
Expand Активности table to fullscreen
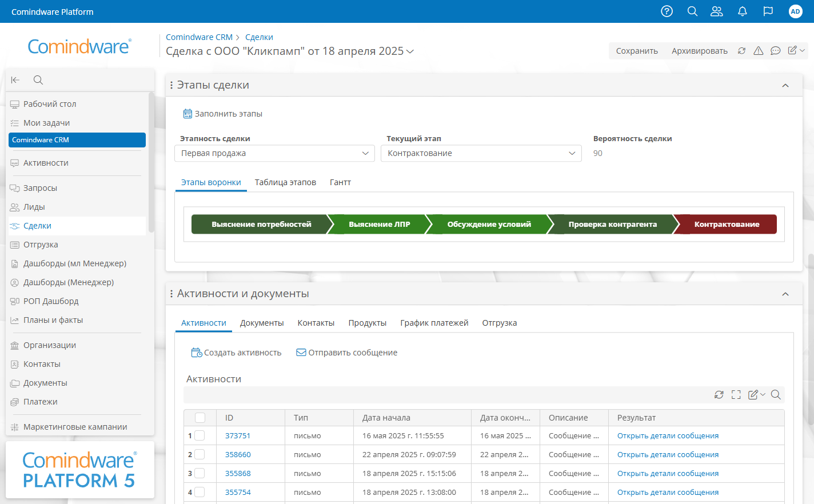736,395
